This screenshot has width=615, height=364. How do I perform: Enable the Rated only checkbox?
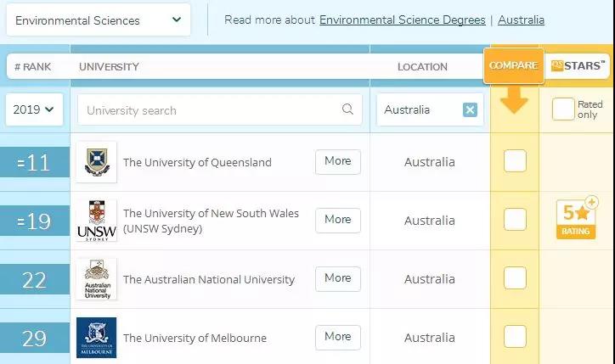tap(563, 109)
